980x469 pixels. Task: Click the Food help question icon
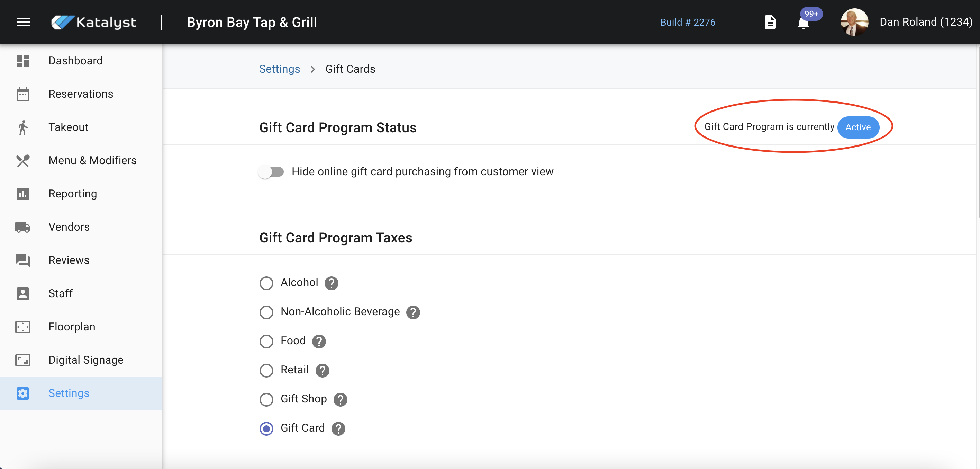click(x=319, y=341)
